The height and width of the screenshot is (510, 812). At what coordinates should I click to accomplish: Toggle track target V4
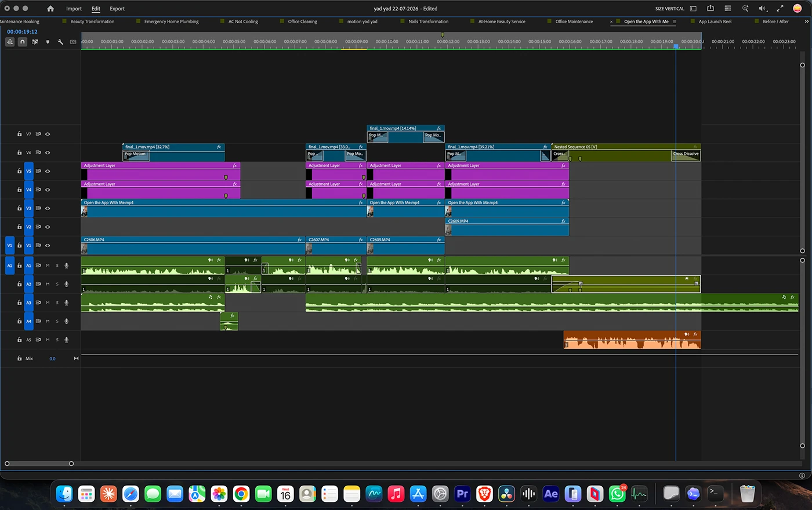coord(28,190)
